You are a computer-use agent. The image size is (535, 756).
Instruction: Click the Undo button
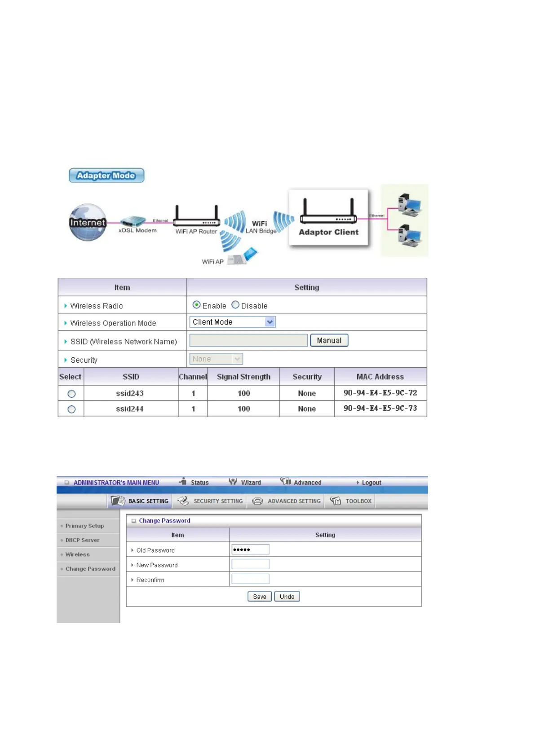287,597
